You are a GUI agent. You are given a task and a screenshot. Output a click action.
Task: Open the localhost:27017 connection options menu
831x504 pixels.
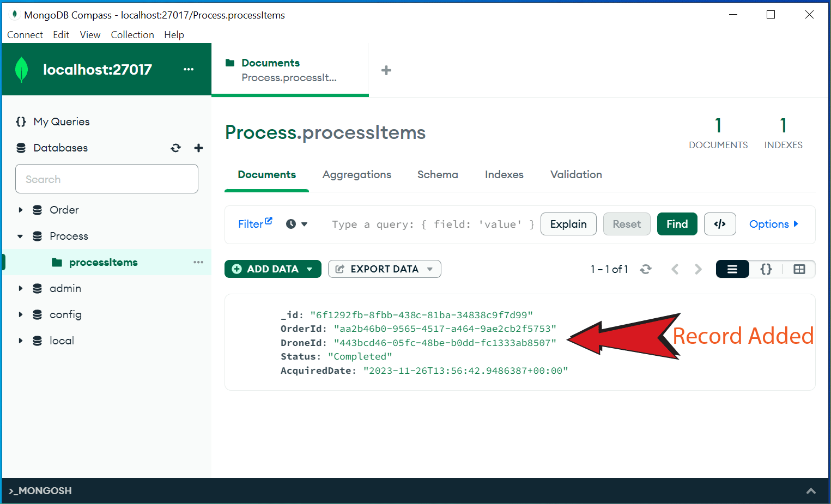pyautogui.click(x=189, y=69)
